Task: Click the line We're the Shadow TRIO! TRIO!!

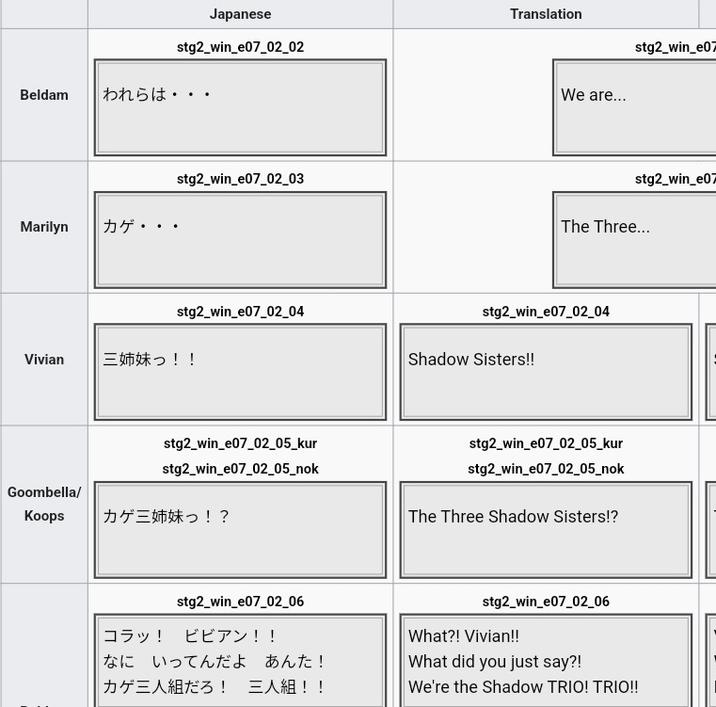Action: coord(523,687)
